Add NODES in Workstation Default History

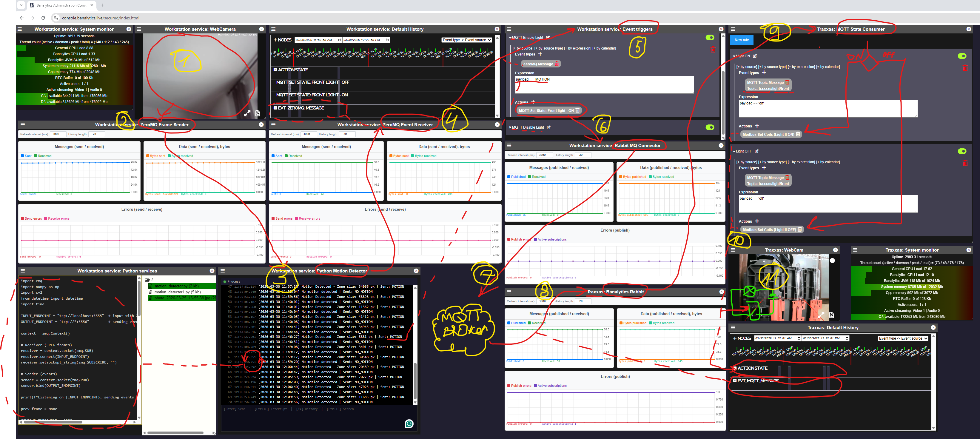coord(282,40)
